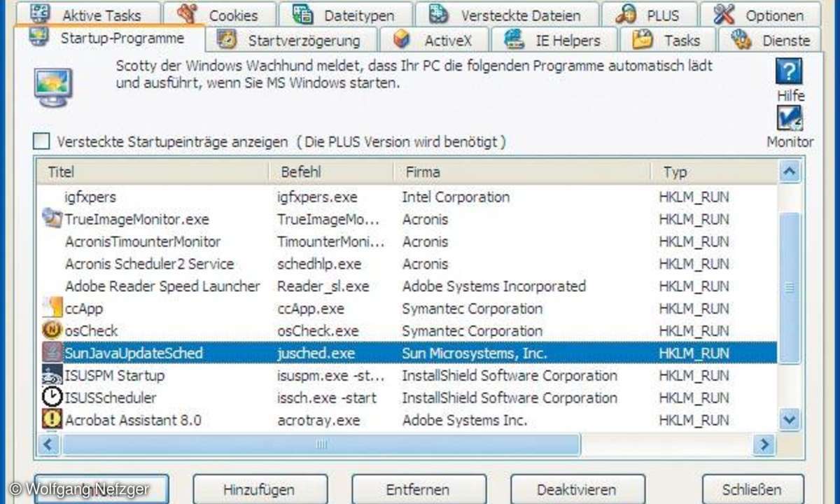The image size is (840, 504).
Task: Click the Cookies tab icon
Action: pyautogui.click(x=188, y=14)
